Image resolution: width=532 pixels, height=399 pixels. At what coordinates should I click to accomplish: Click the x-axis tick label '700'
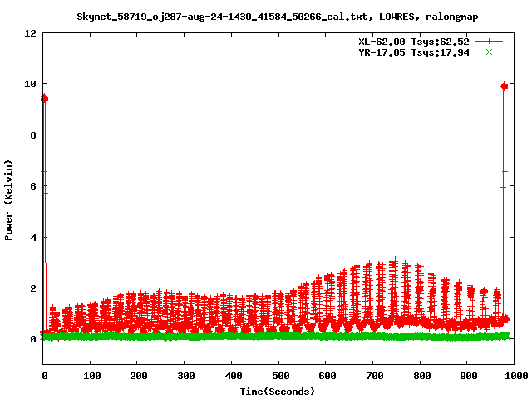375,376
